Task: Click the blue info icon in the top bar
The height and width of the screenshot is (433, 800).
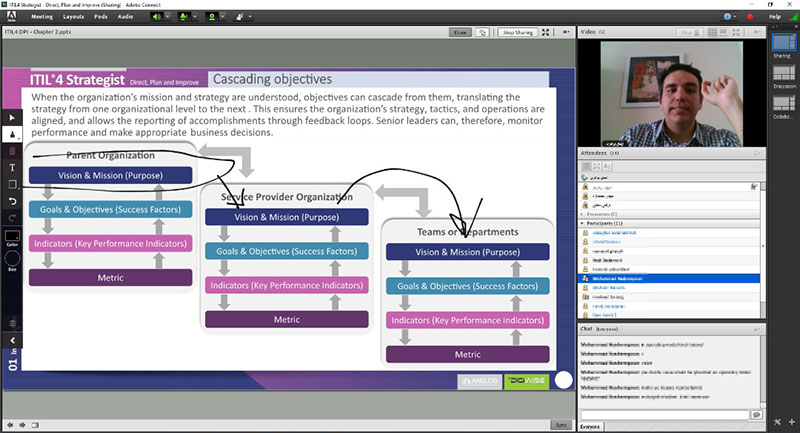Action: (728, 17)
